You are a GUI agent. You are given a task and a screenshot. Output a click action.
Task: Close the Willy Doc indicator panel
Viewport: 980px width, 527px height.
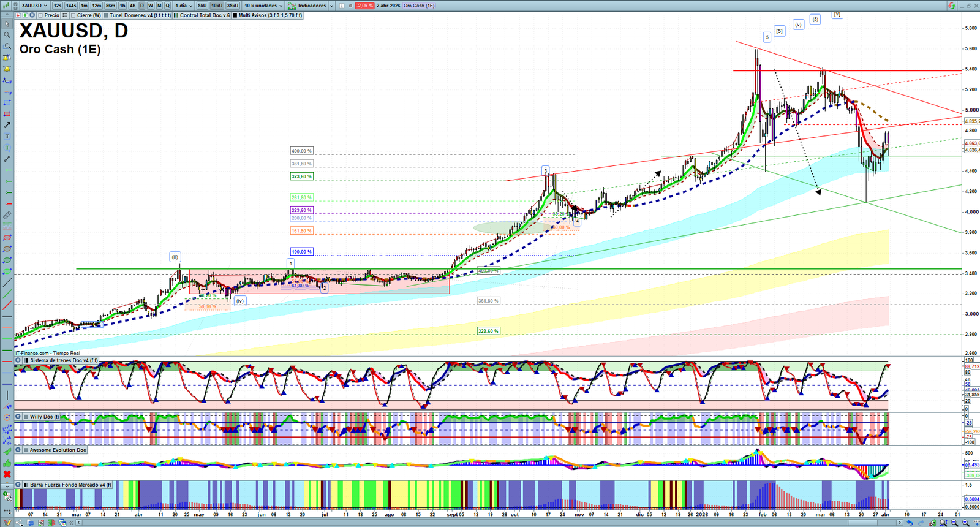click(x=18, y=417)
